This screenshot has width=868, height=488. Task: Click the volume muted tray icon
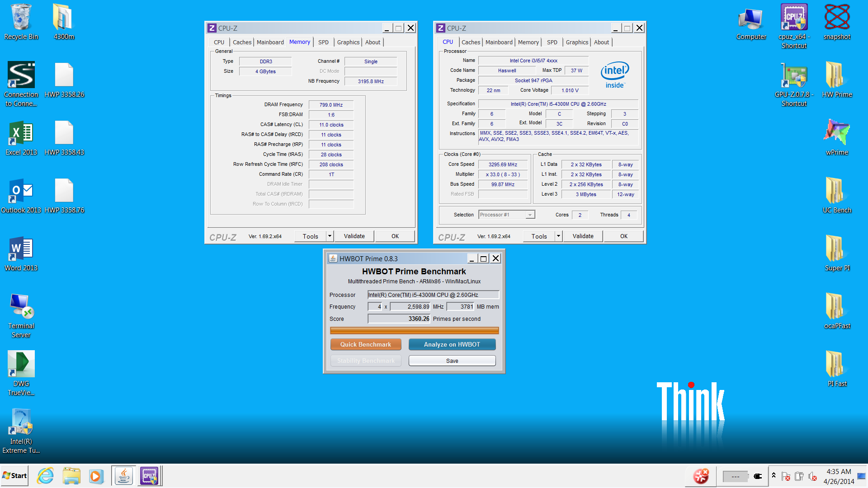[x=812, y=476]
